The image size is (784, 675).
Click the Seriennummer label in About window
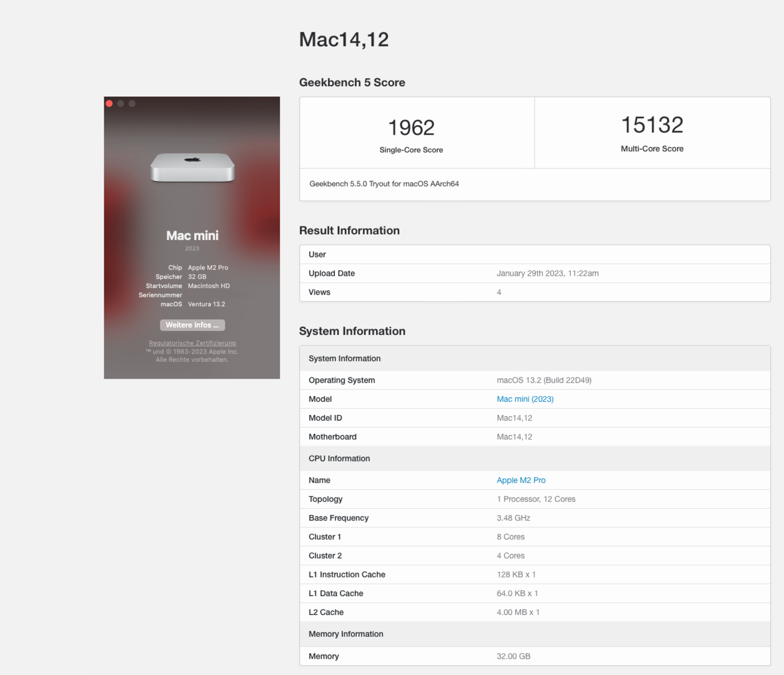pos(161,295)
